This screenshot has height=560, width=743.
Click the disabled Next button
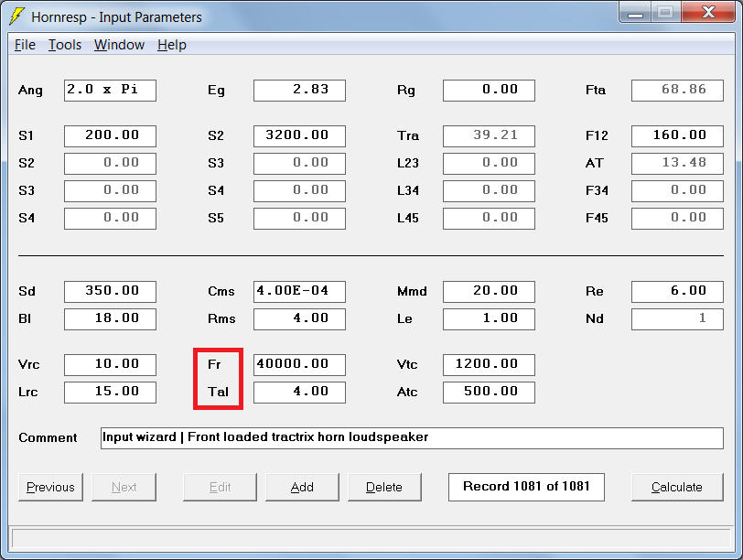(124, 487)
